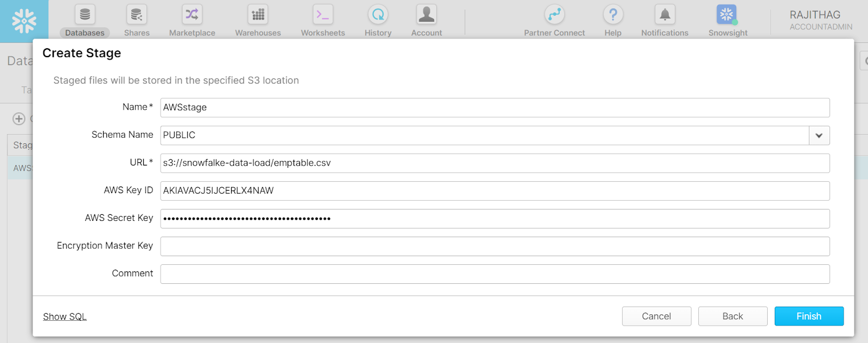868x343 pixels.
Task: Click Finish to create the stage
Action: (809, 316)
